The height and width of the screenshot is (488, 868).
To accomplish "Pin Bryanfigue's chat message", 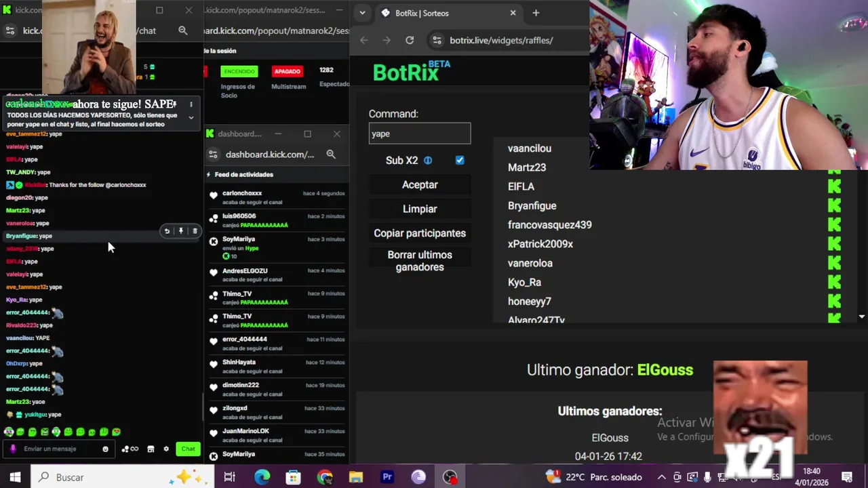I will 181,231.
